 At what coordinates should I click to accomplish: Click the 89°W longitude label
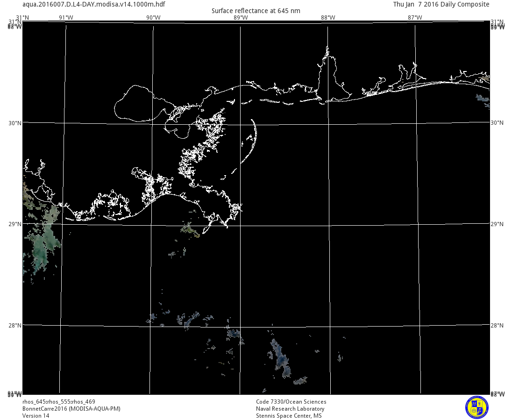241,18
